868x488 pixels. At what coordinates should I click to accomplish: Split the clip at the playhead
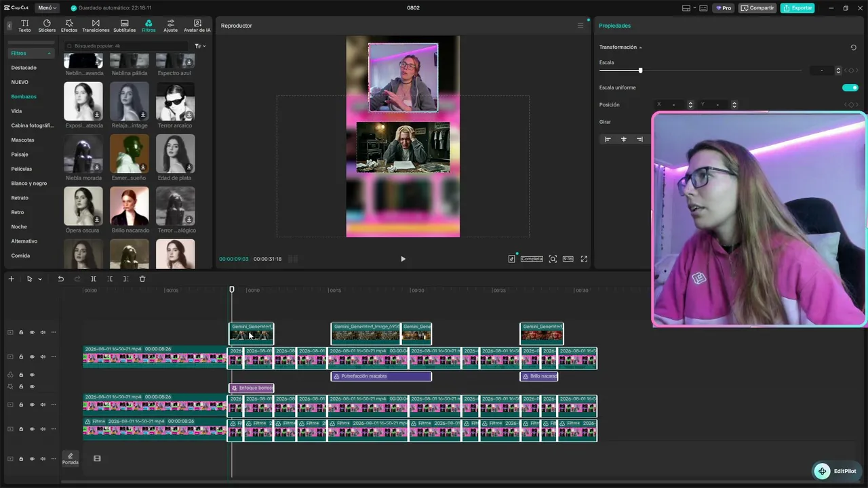pyautogui.click(x=94, y=279)
